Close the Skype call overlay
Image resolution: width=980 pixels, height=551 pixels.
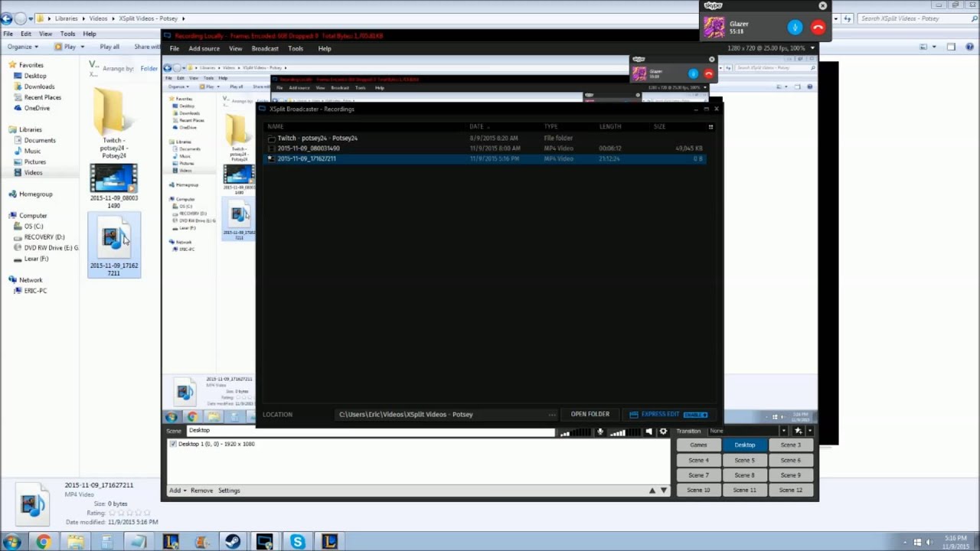[823, 5]
